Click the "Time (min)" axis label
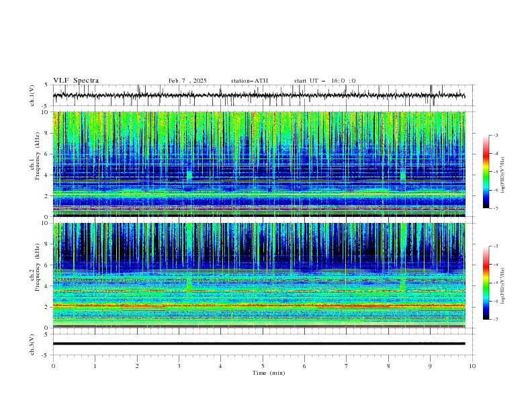This screenshot has height=411, width=532. tap(269, 373)
